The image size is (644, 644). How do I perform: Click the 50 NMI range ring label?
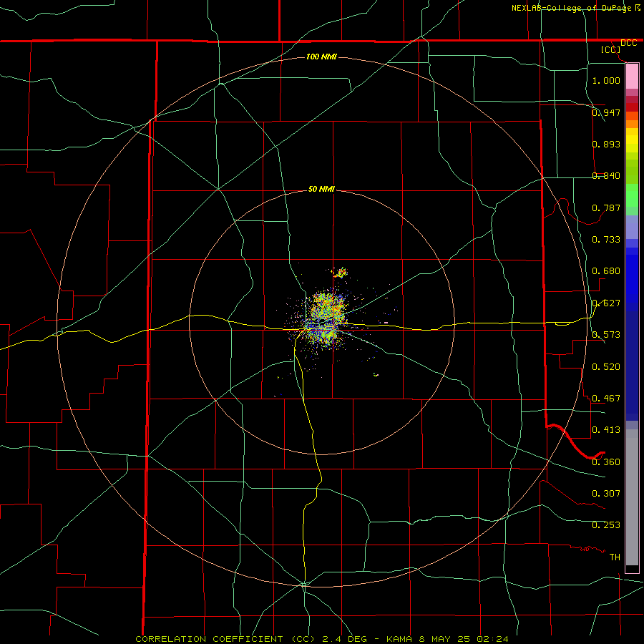point(321,189)
